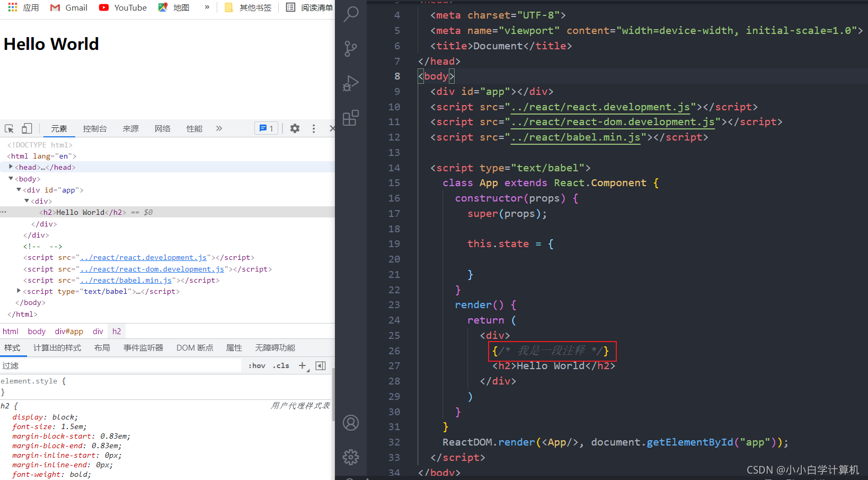Screen dimensions: 868x480
Task: Add a new style rule with plus icon
Action: pos(303,366)
